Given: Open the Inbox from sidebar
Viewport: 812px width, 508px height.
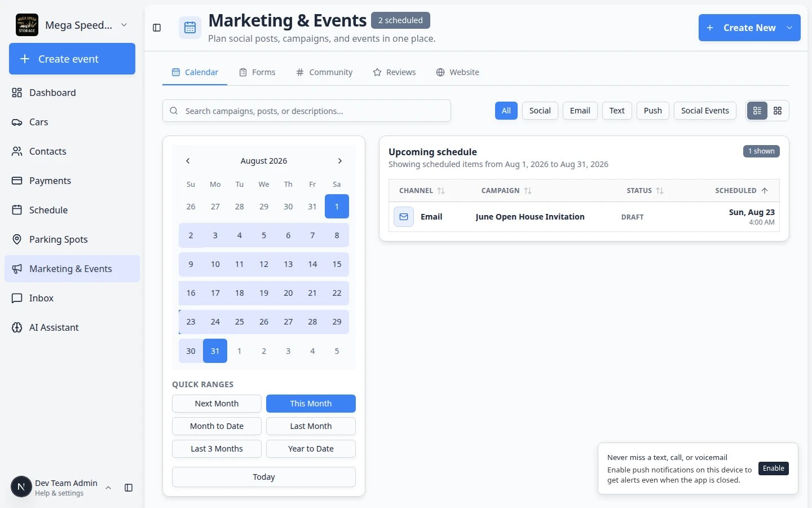Looking at the screenshot, I should pos(72,298).
